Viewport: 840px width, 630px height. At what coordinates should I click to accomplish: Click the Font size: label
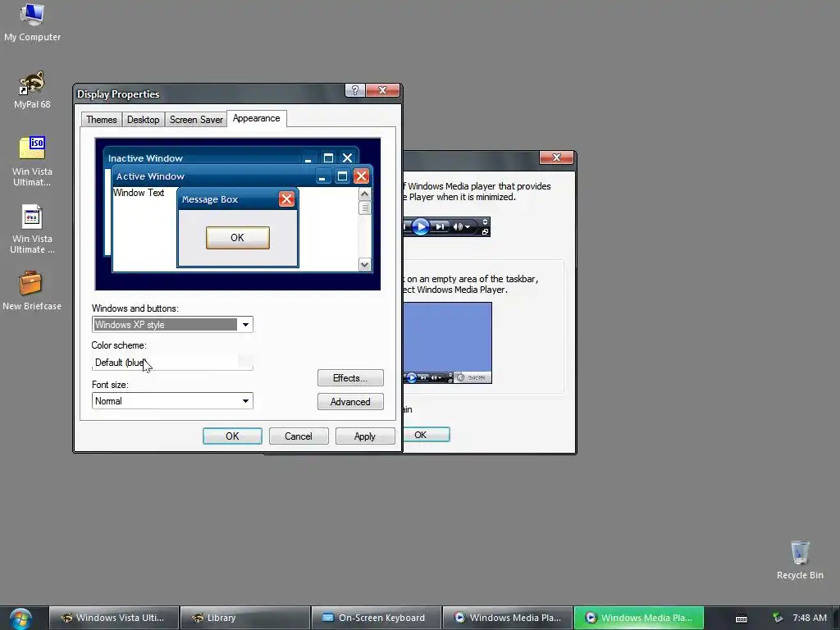tap(110, 384)
